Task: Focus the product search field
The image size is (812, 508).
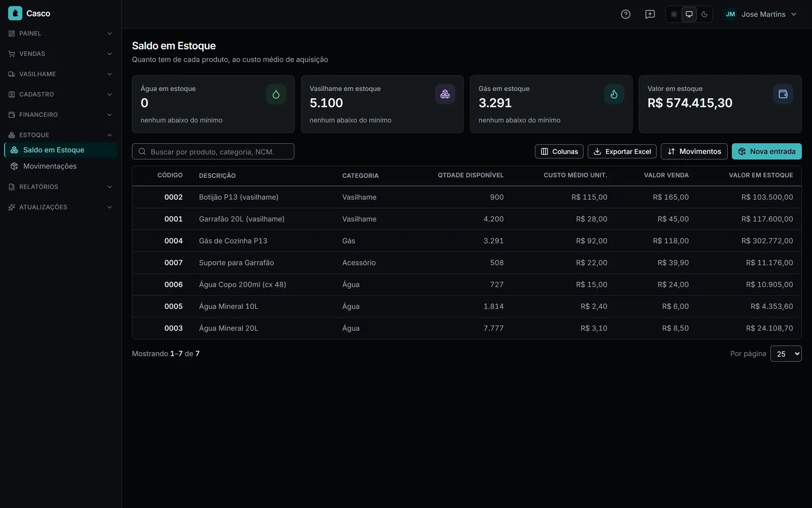Action: tap(213, 151)
